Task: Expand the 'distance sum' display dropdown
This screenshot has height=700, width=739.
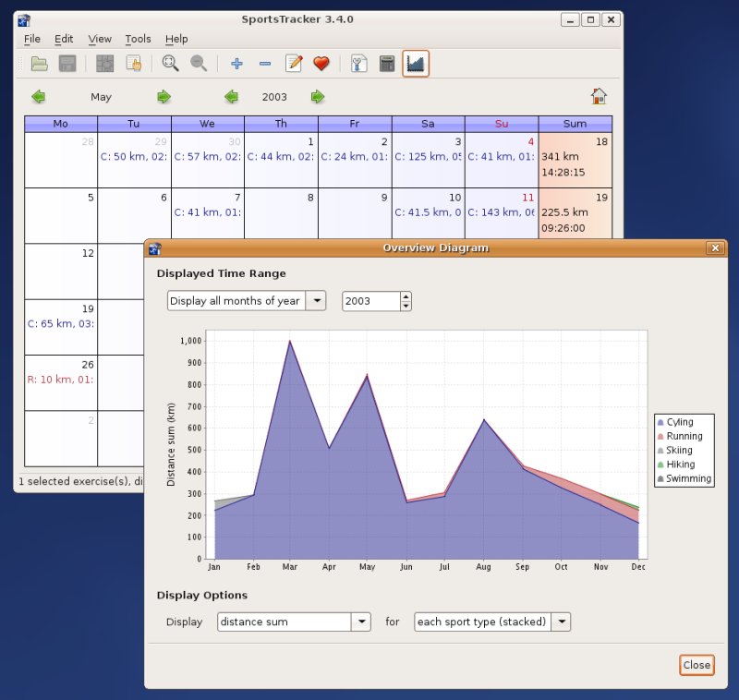Action: click(361, 622)
